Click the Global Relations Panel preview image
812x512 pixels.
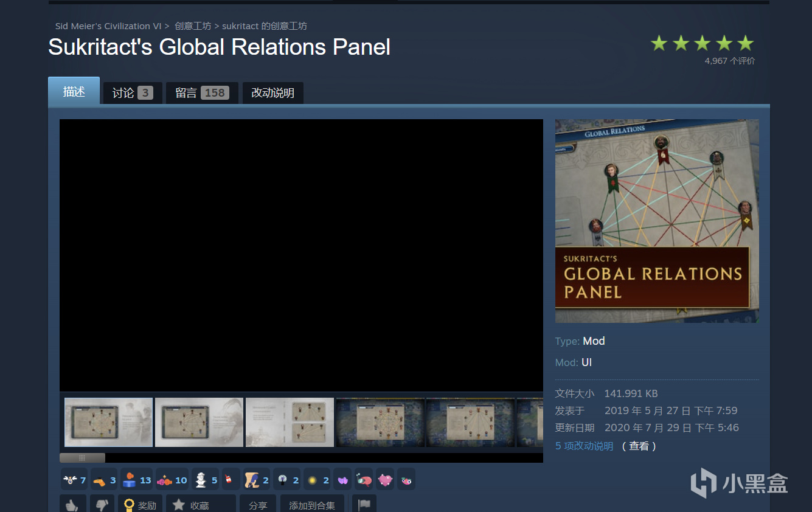coord(657,221)
